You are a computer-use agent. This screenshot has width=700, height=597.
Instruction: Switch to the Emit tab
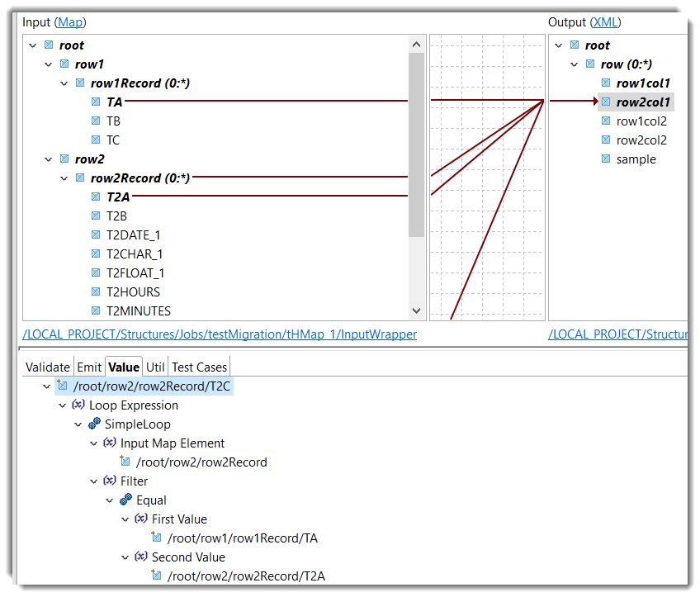tap(89, 367)
